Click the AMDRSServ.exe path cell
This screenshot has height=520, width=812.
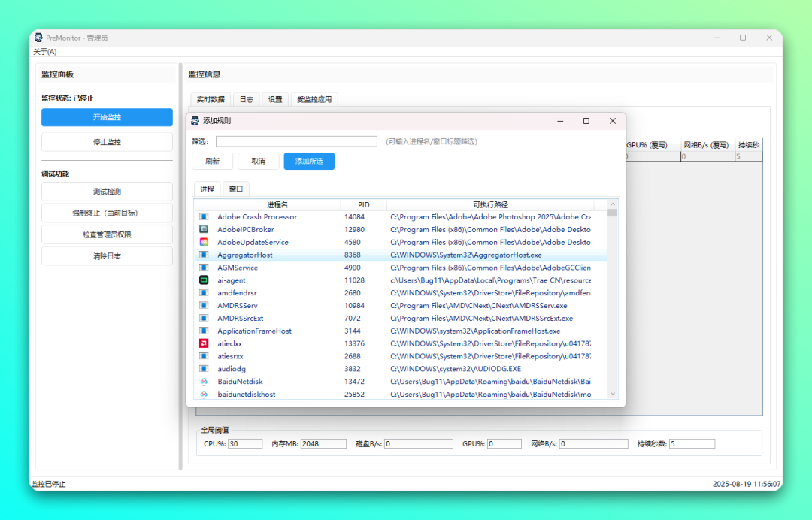tap(479, 305)
